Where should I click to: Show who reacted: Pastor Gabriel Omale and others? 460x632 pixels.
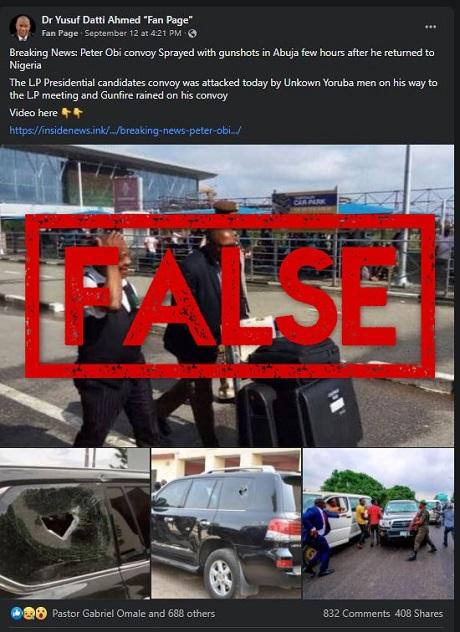133,613
